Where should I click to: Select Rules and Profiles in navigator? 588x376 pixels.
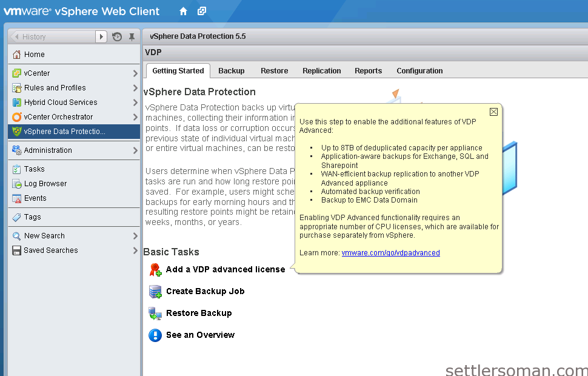tap(74, 88)
